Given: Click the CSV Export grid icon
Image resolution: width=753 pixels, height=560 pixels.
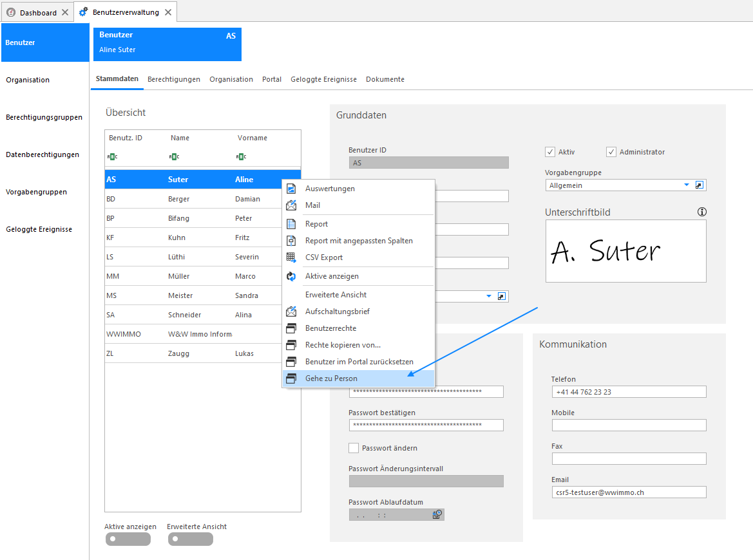Looking at the screenshot, I should tap(291, 257).
